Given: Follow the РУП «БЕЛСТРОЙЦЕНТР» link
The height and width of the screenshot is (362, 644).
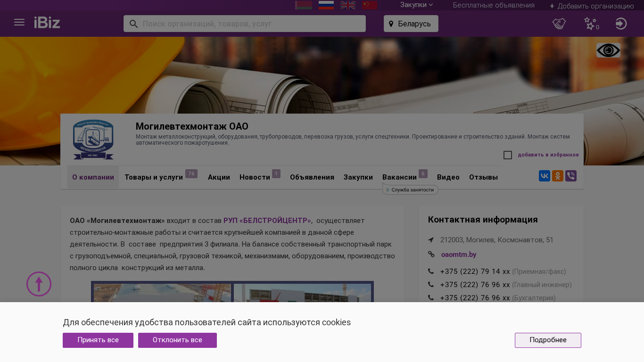Looking at the screenshot, I should click(x=267, y=221).
